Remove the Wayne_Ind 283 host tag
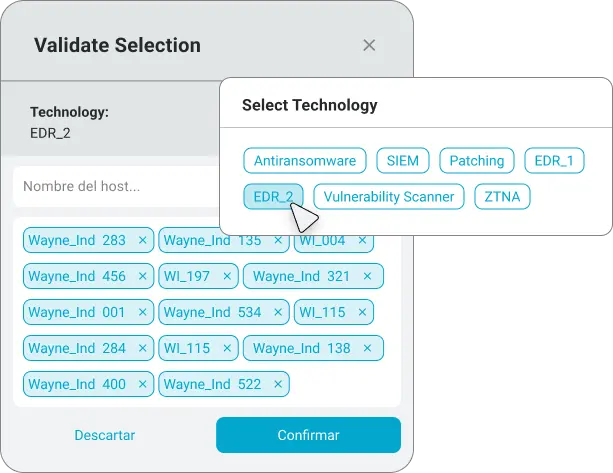The image size is (613, 473). [142, 240]
